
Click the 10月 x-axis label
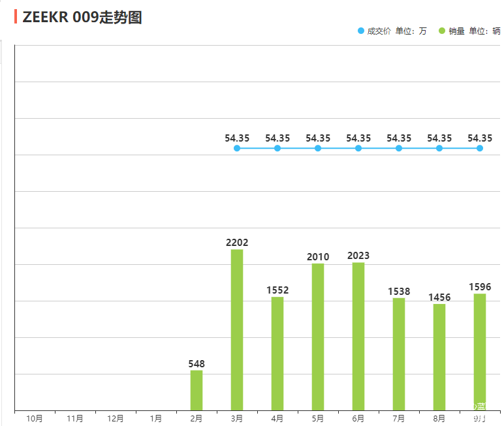click(35, 419)
